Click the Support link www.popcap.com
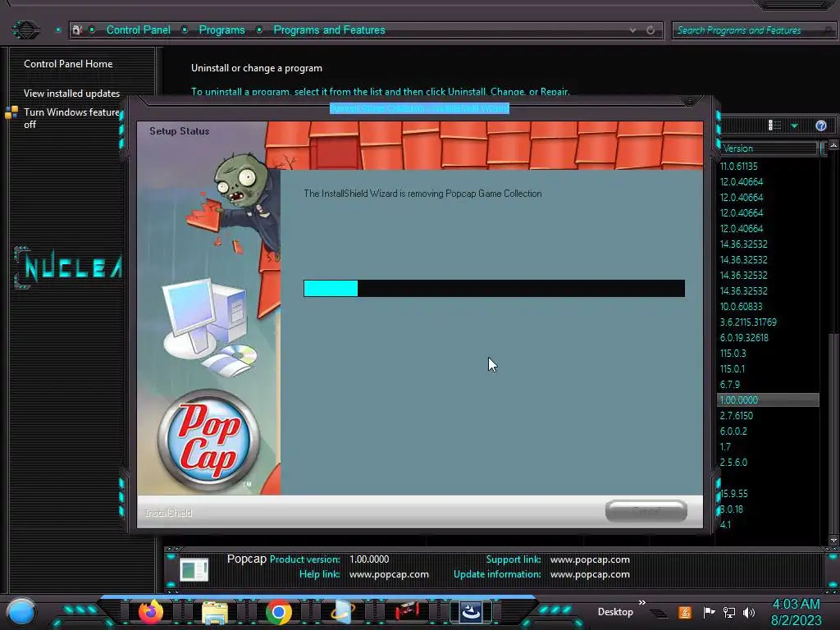The width and height of the screenshot is (840, 630). (590, 559)
